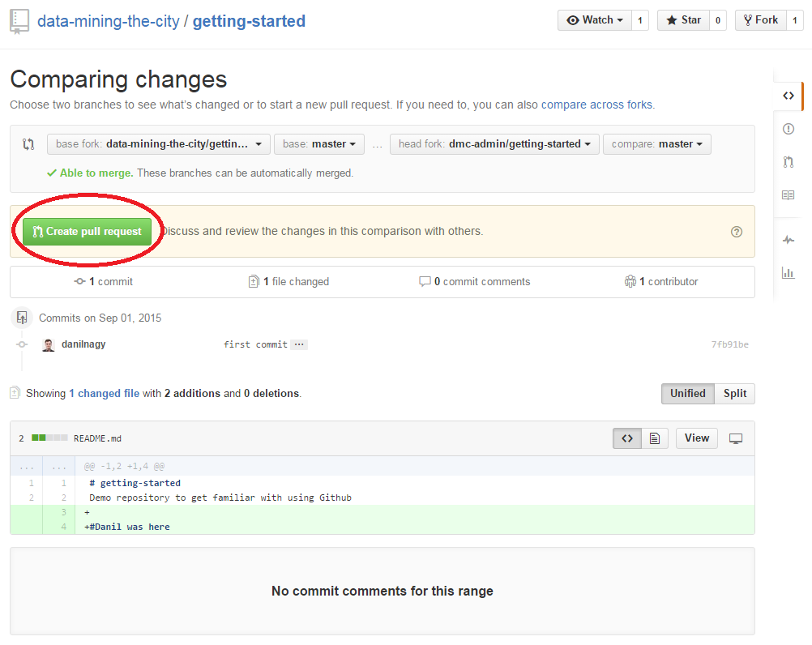812x645 pixels.
Task: Click the switch base and head icon
Action: tap(28, 144)
